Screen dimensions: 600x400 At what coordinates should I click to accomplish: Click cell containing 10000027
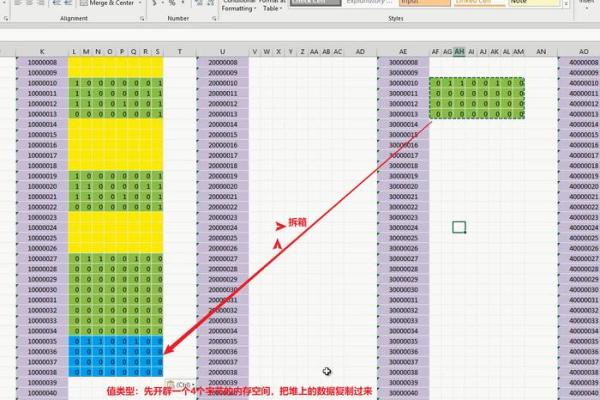click(x=42, y=259)
